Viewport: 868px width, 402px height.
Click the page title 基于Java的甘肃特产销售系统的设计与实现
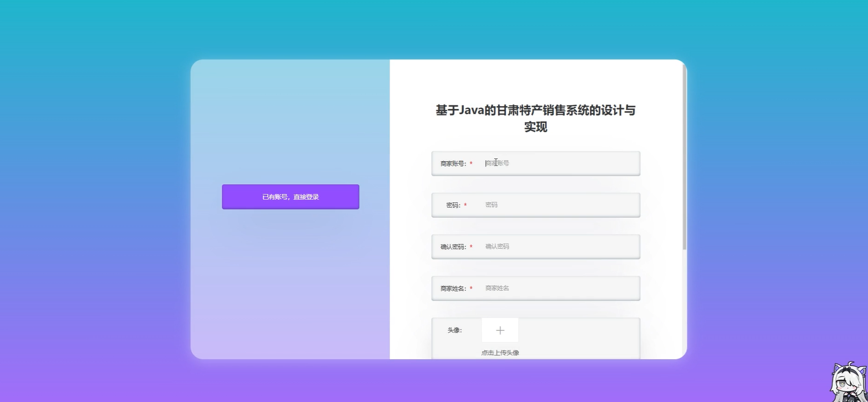535,118
